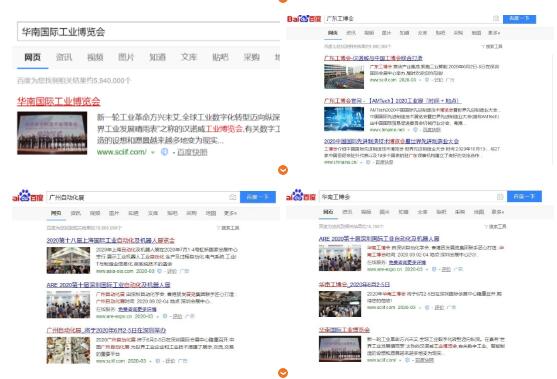The image size is (557, 379).
Task: Open the 华南工博会_2020年6月2-5日 result
Action: tap(354, 285)
